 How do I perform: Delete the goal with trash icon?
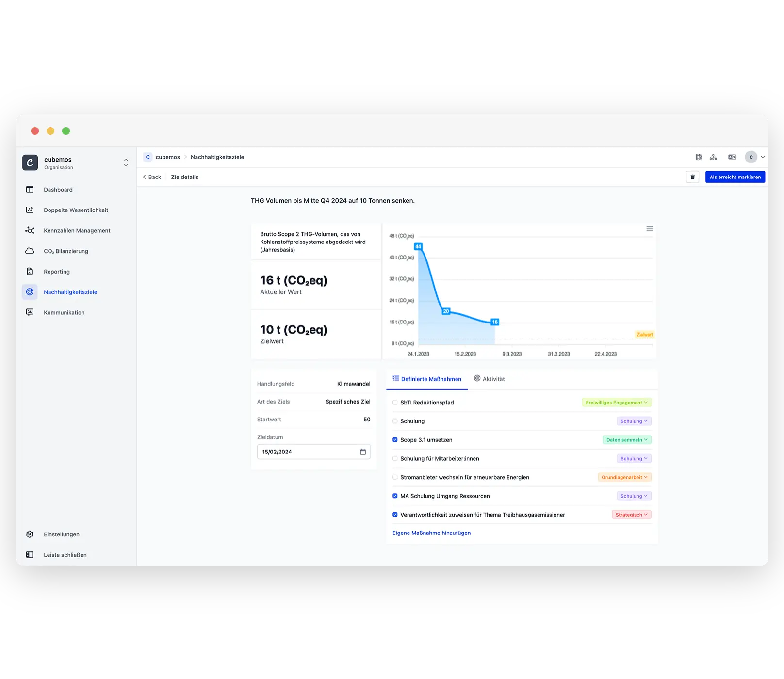pyautogui.click(x=693, y=177)
